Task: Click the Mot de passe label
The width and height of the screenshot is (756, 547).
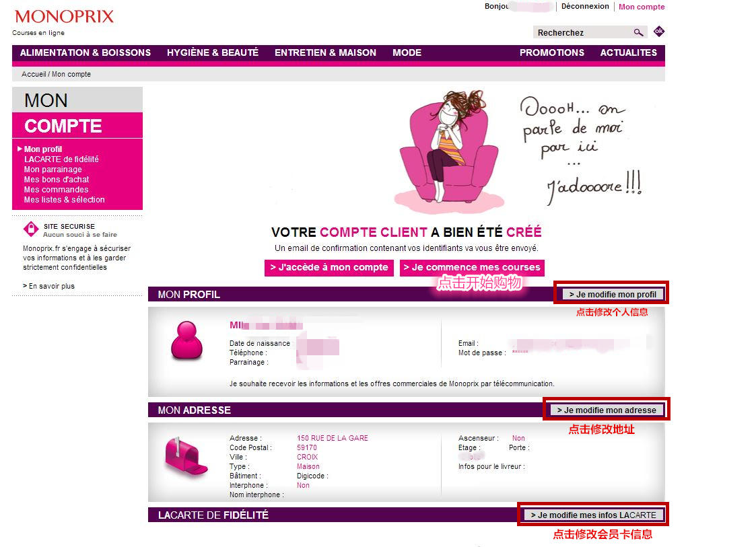Action: [x=481, y=353]
